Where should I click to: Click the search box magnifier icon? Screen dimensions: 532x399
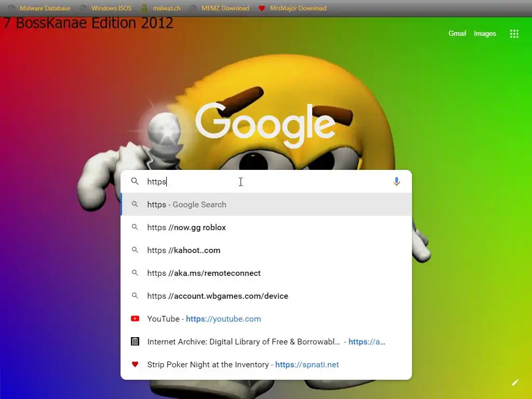[135, 181]
